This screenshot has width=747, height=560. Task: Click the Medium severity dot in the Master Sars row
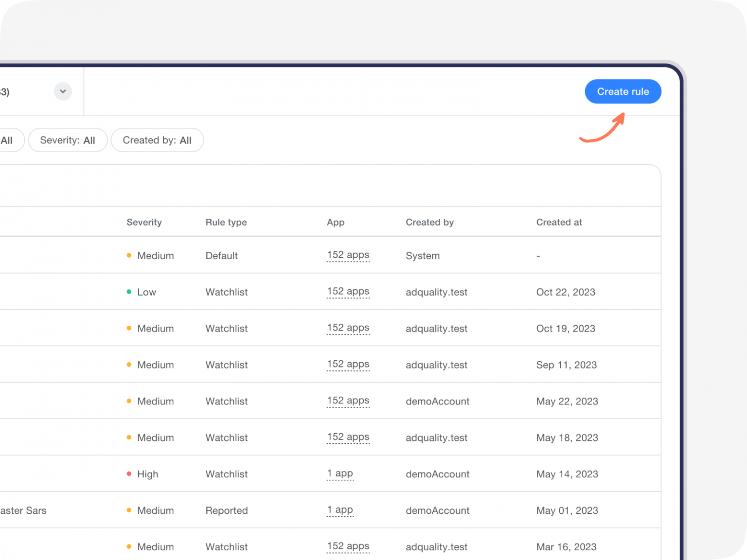click(x=129, y=510)
